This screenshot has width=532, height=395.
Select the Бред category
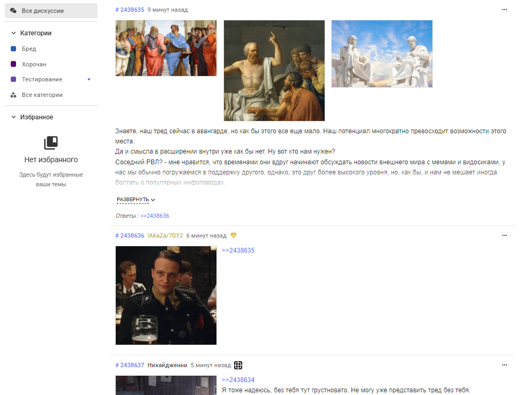29,49
